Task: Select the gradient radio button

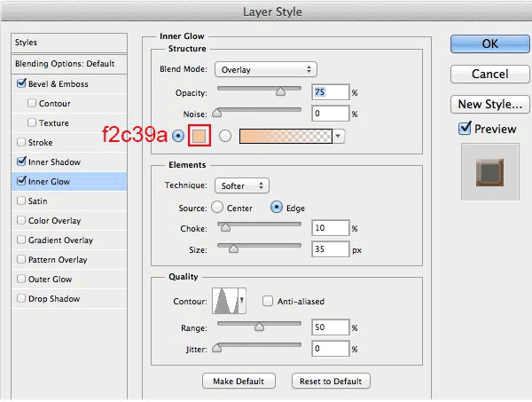Action: (225, 136)
